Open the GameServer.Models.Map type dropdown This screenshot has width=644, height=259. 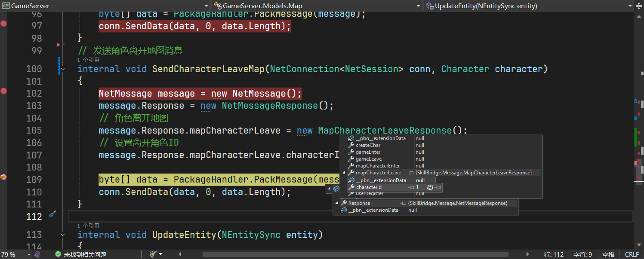[x=419, y=6]
